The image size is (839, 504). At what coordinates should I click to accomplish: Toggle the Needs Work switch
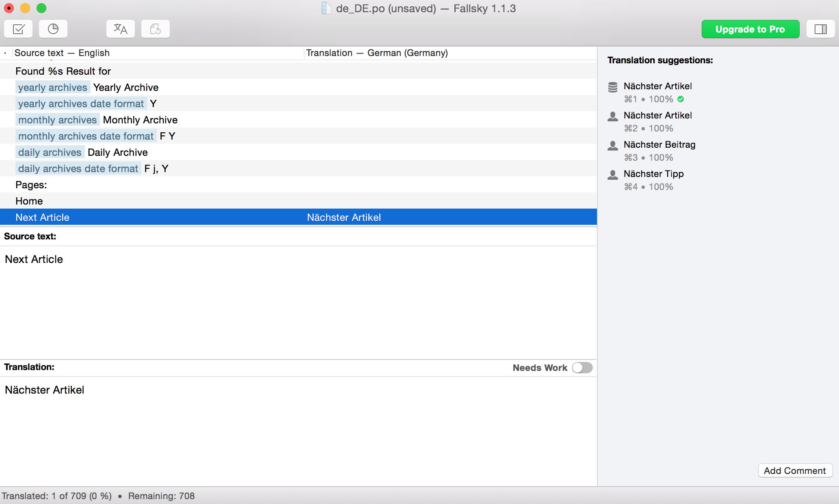(x=582, y=368)
